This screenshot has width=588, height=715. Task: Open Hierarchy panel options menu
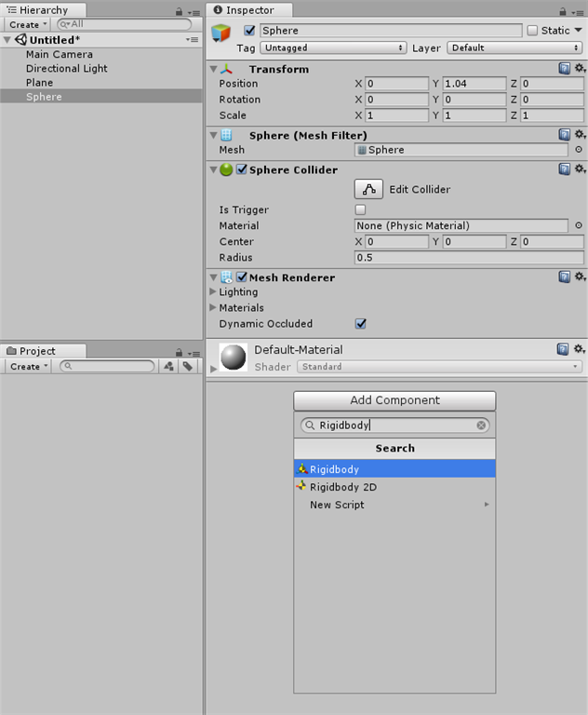pos(194,13)
